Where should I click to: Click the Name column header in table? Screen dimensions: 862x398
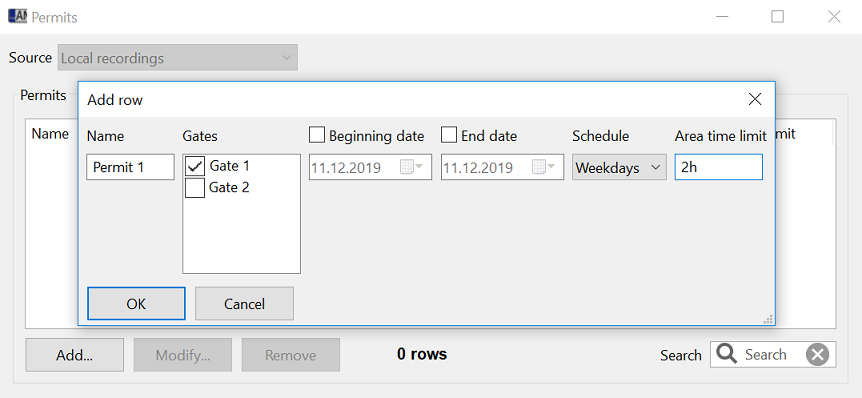tap(50, 134)
